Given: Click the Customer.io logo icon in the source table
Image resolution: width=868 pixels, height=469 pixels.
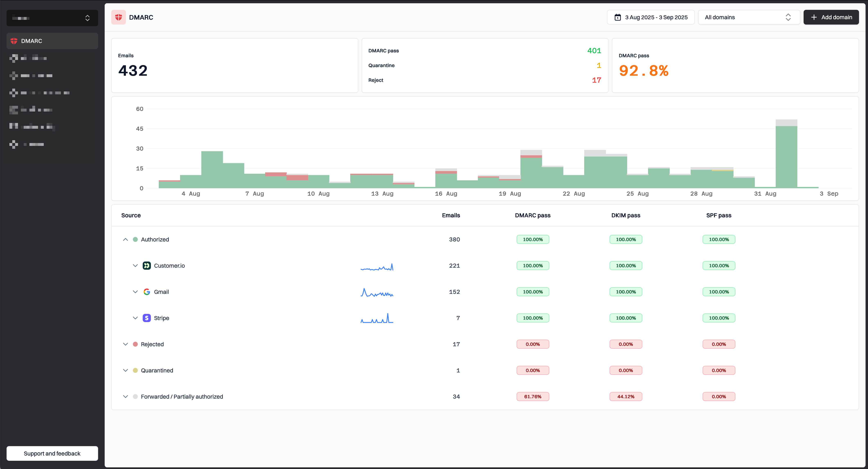Looking at the screenshot, I should 147,265.
